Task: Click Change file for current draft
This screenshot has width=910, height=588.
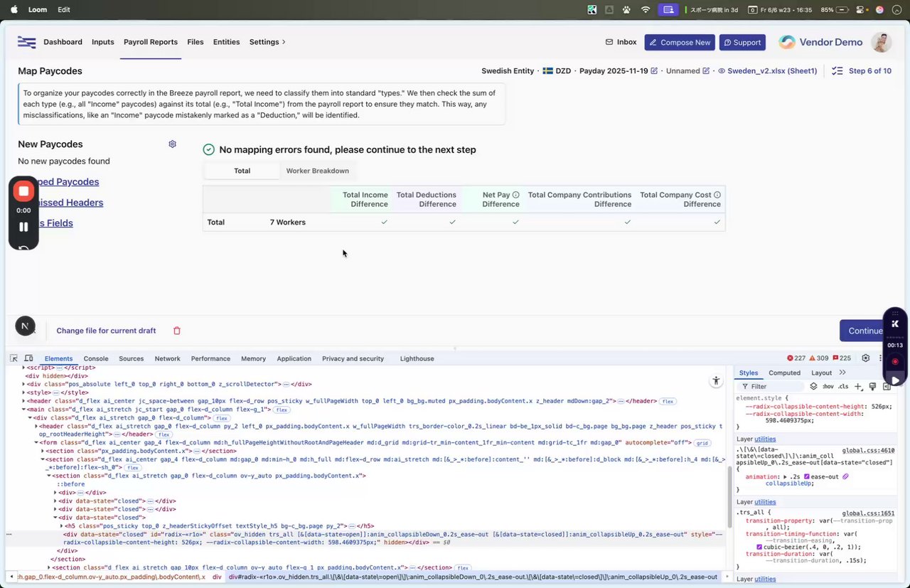Action: coord(106,331)
